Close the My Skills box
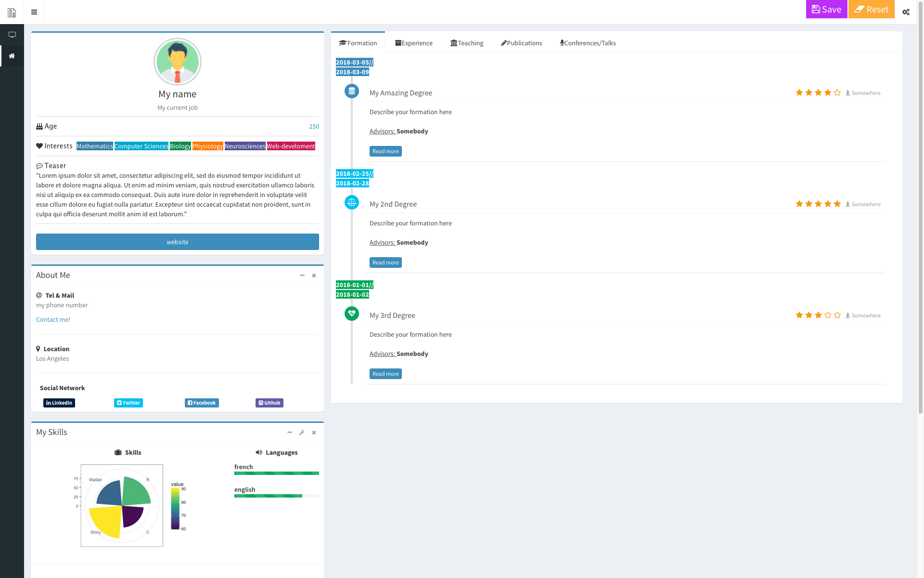This screenshot has height=578, width=924. click(314, 433)
